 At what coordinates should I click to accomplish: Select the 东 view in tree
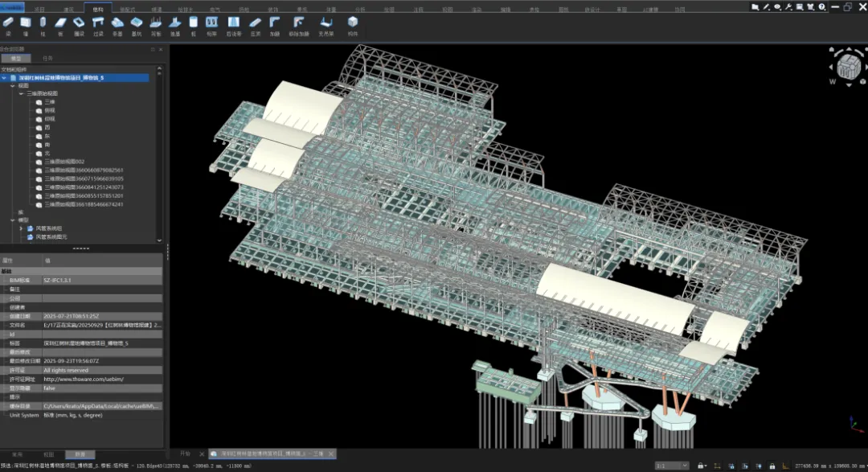click(47, 136)
